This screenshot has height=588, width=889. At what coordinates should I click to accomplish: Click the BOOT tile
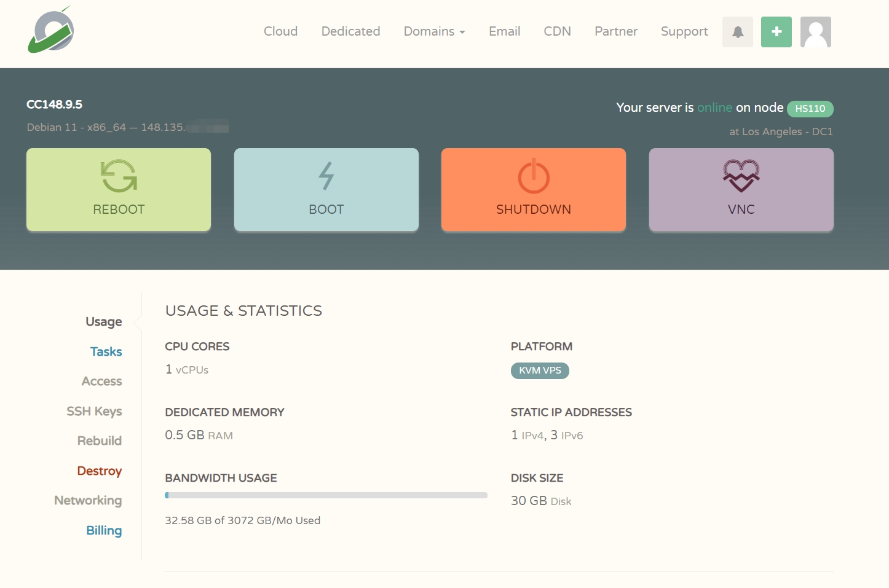(326, 189)
